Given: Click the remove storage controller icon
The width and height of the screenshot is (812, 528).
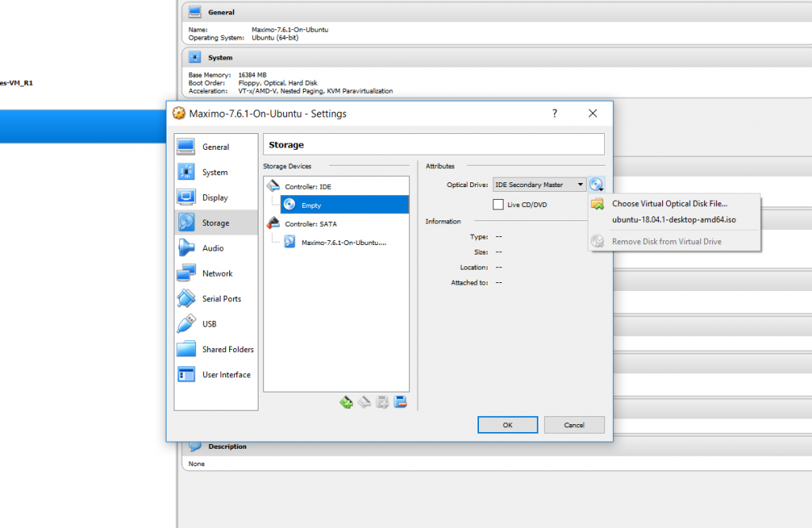Looking at the screenshot, I should point(365,402).
